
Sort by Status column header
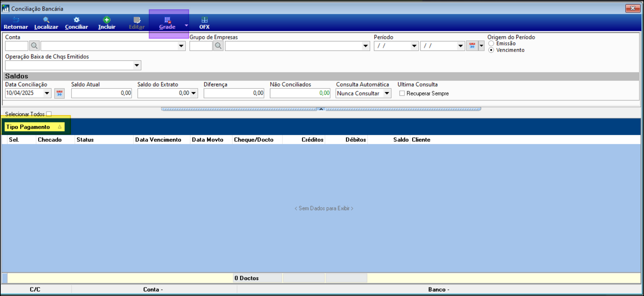pyautogui.click(x=104, y=140)
